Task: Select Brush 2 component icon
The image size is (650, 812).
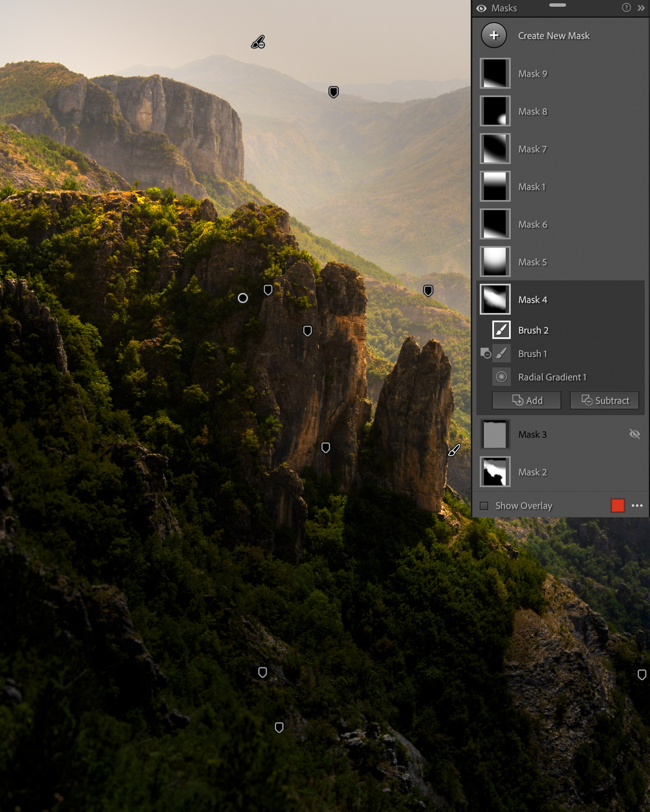Action: click(501, 330)
